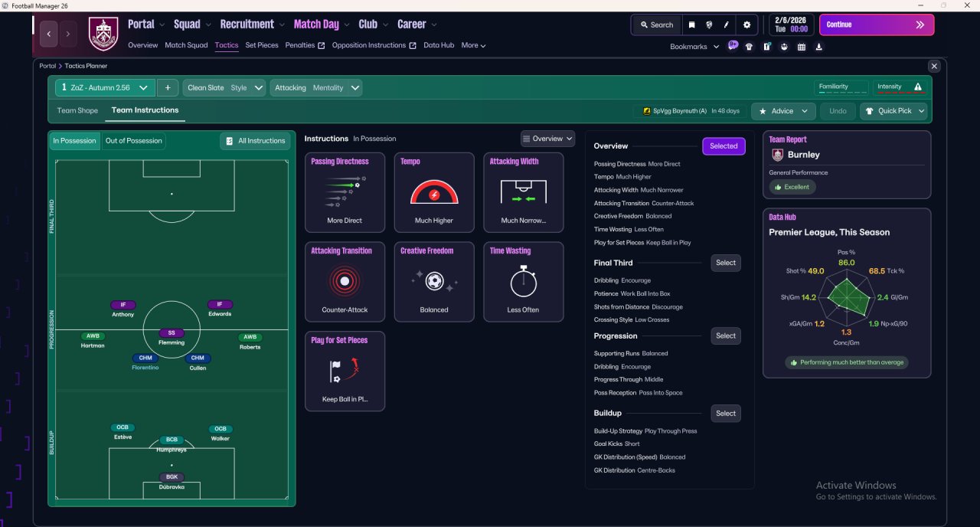
Task: Close the Tactics Planner panel
Action: tap(933, 67)
